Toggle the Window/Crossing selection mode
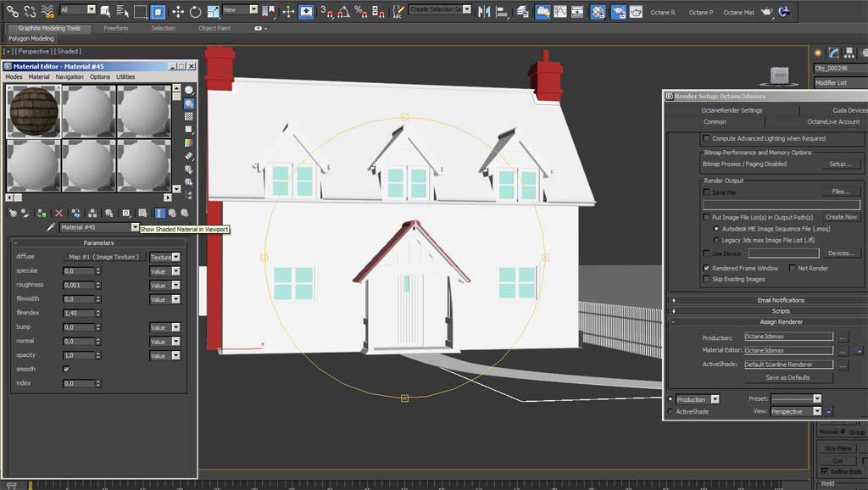Screen dimensions: 868x490 pos(159,11)
